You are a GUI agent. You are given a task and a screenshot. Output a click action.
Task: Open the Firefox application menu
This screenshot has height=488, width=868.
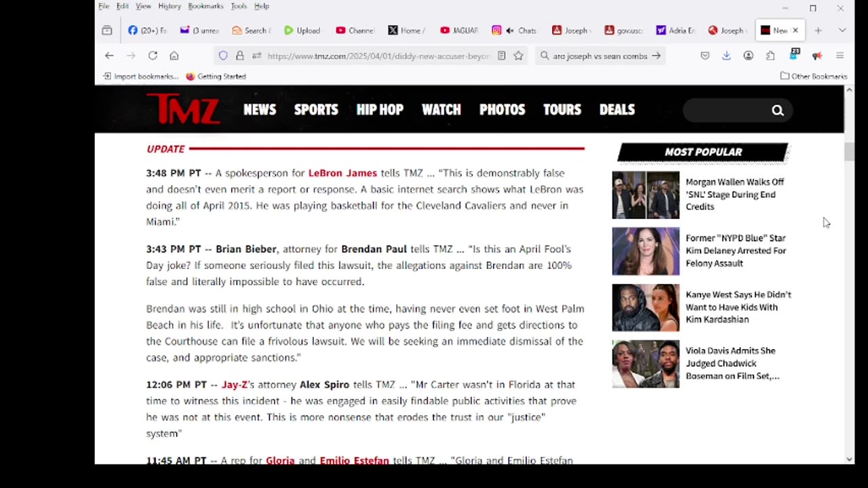point(840,56)
